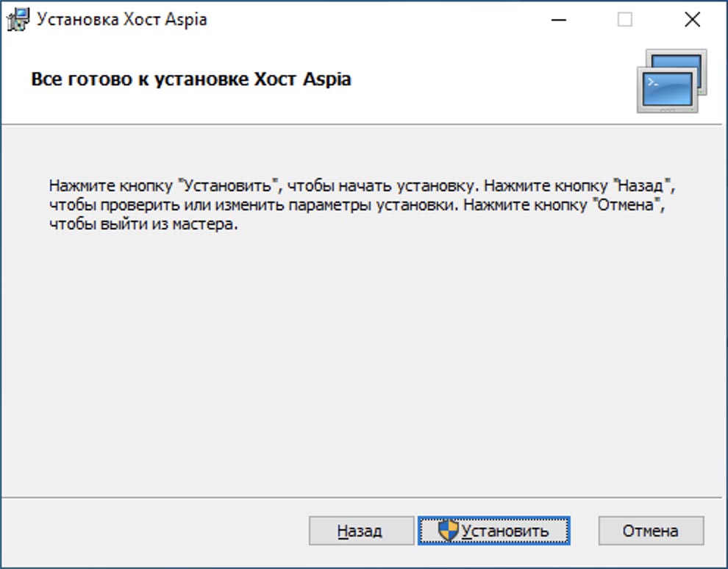
Task: Cancel setup with the Отмена button
Action: (651, 531)
